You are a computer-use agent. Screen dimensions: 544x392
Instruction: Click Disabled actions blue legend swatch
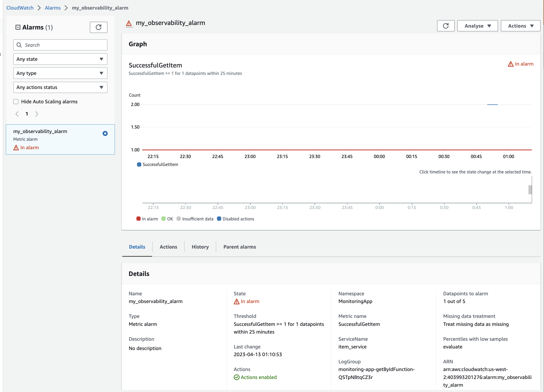[x=219, y=219]
